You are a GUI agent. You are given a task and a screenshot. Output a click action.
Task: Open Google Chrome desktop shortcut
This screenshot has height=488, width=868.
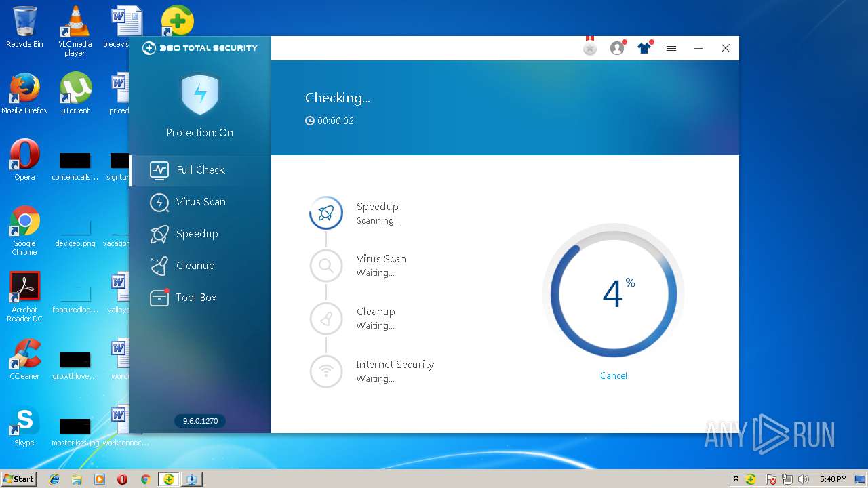(24, 231)
